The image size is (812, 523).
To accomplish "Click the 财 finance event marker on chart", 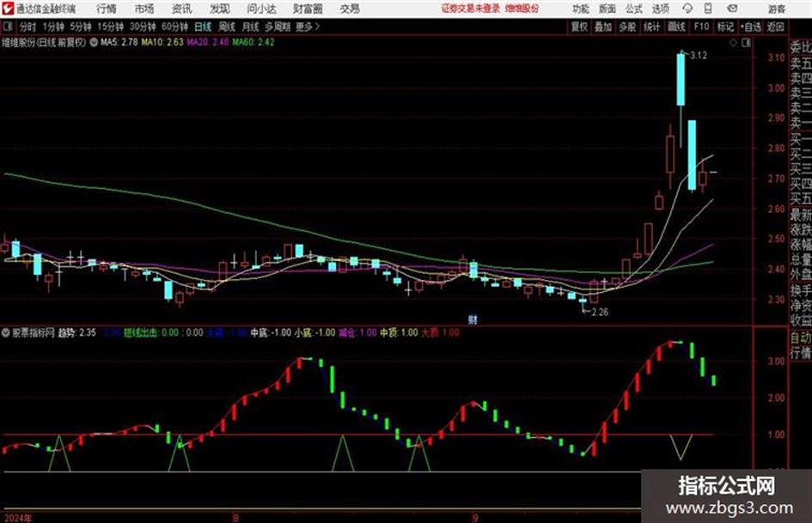I will point(473,320).
